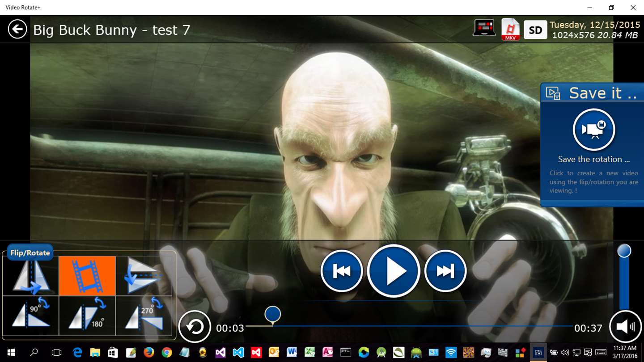The width and height of the screenshot is (644, 362).
Task: Launch Outlook from the taskbar
Action: pos(274,353)
